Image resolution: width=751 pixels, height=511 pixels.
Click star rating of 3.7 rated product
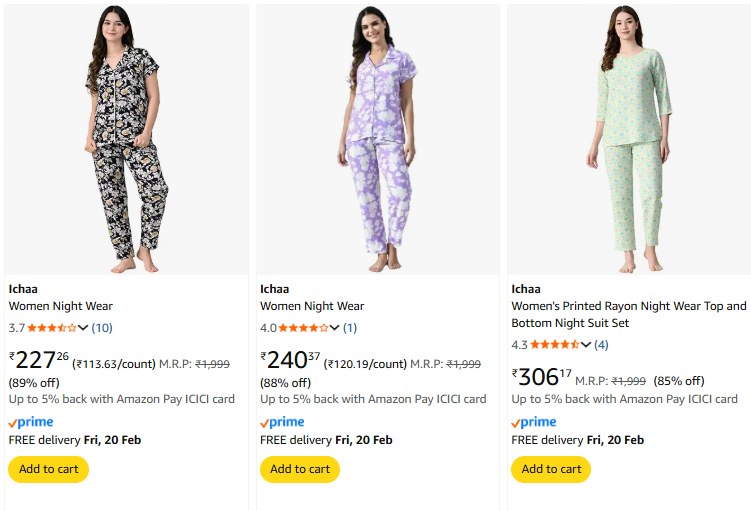coord(52,328)
